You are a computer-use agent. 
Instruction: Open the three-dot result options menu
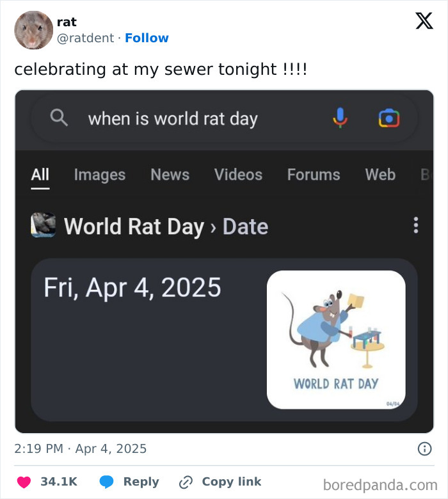(415, 225)
